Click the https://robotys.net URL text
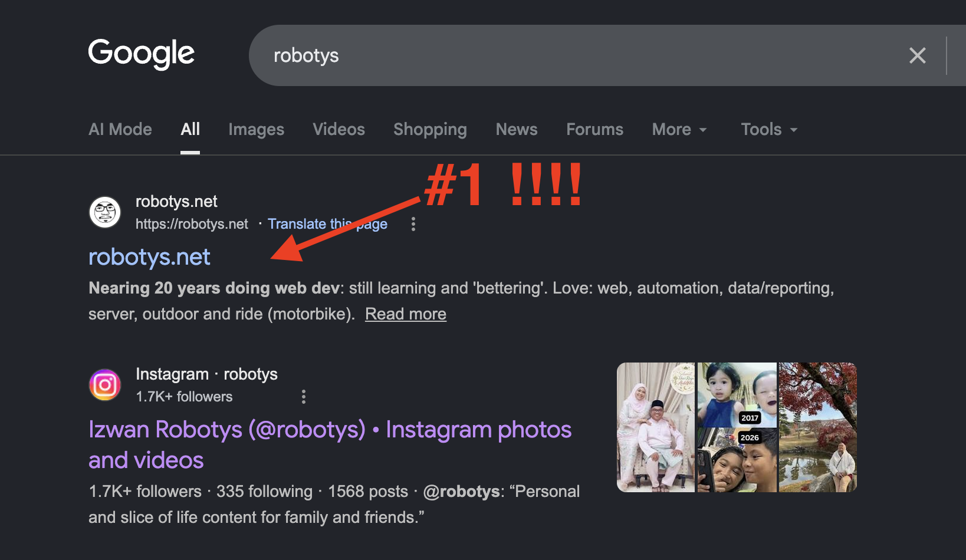The width and height of the screenshot is (966, 560). click(x=192, y=224)
